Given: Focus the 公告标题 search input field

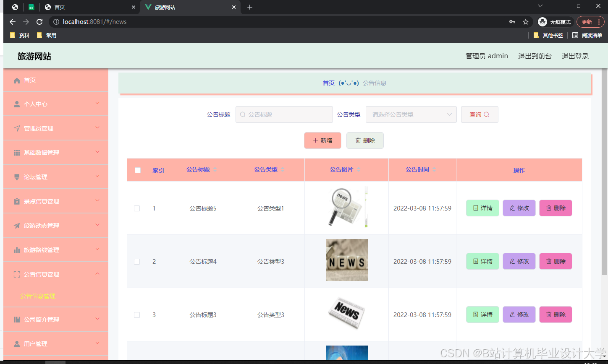Looking at the screenshot, I should click(284, 114).
